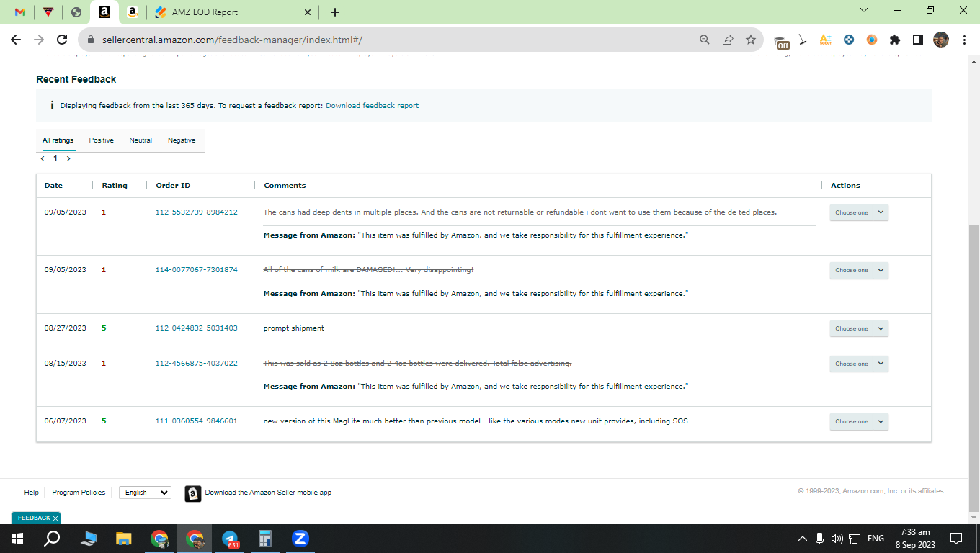Viewport: 980px width, 553px height.
Task: Open the second pinned browser tab
Action: [x=48, y=12]
